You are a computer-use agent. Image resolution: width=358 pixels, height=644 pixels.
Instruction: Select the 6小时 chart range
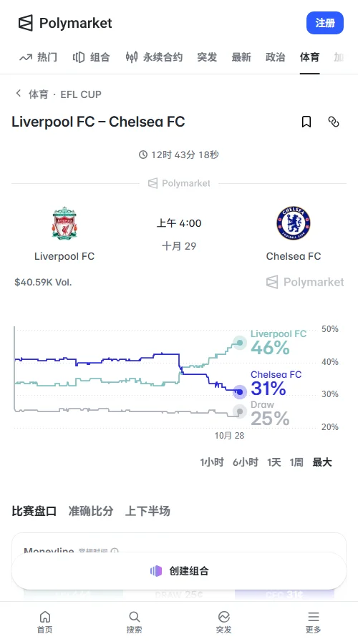[246, 462]
